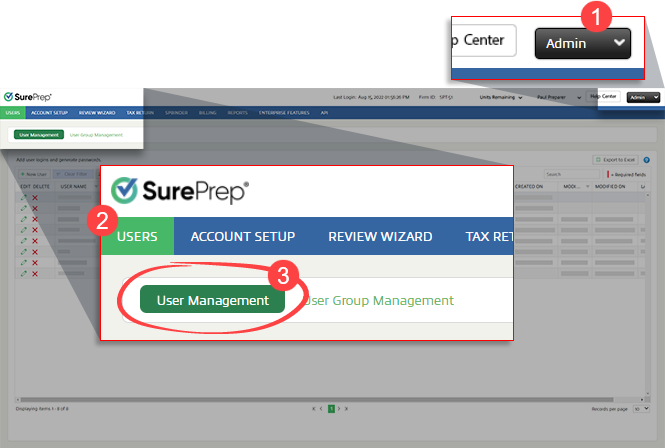Delete the first user row with the red X
The image size is (665, 448).
pos(35,197)
